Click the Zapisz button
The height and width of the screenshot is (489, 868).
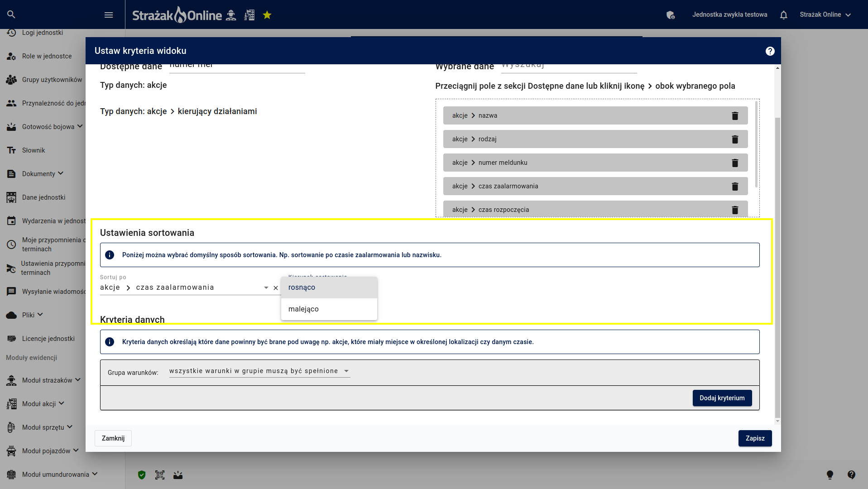click(x=755, y=438)
